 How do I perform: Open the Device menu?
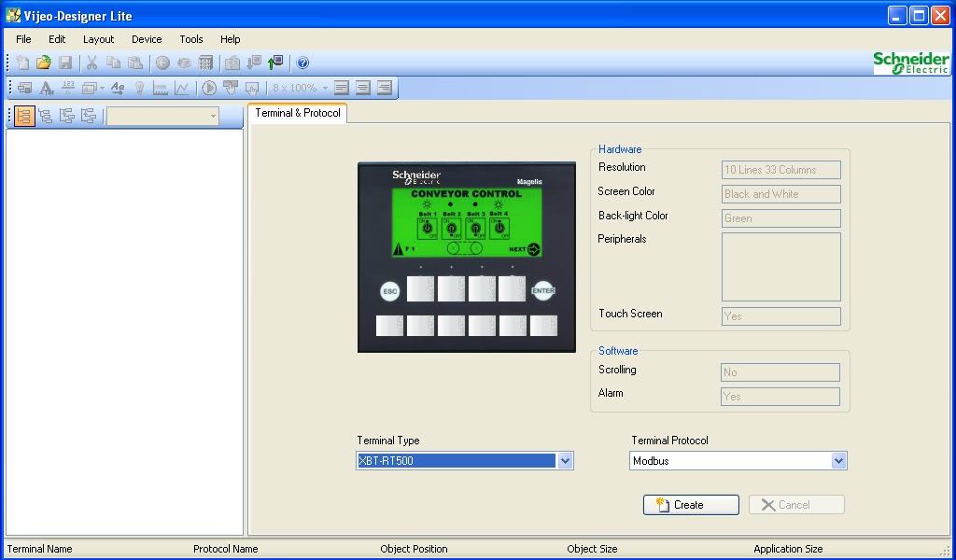point(146,39)
